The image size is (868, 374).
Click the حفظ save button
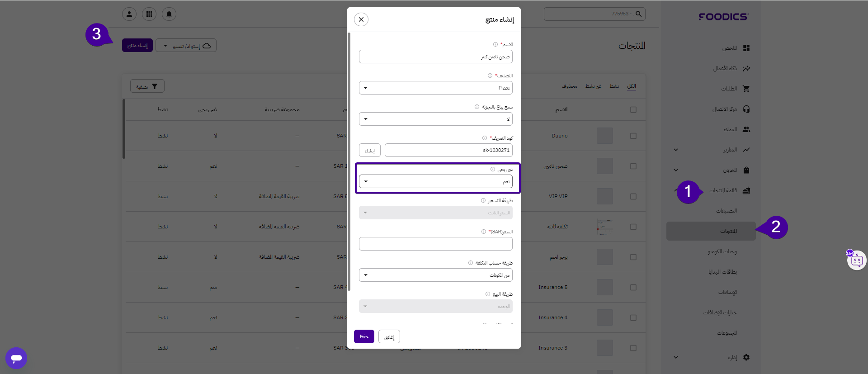pyautogui.click(x=364, y=336)
